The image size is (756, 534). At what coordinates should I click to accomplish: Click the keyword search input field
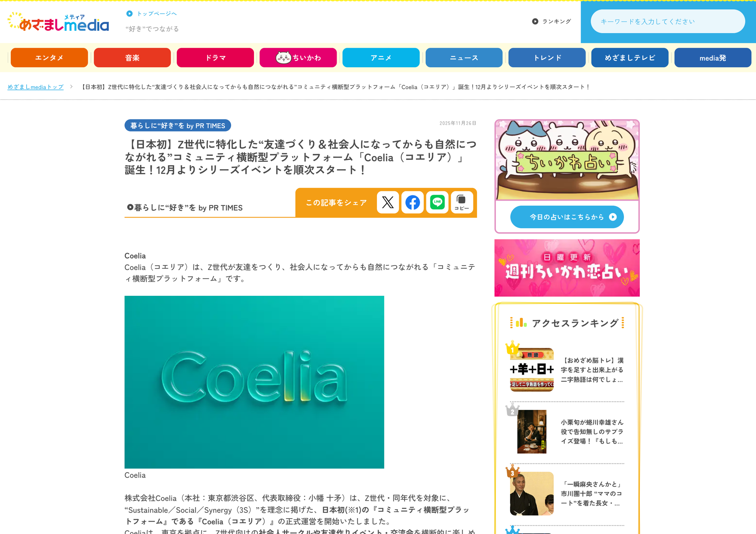coord(668,21)
